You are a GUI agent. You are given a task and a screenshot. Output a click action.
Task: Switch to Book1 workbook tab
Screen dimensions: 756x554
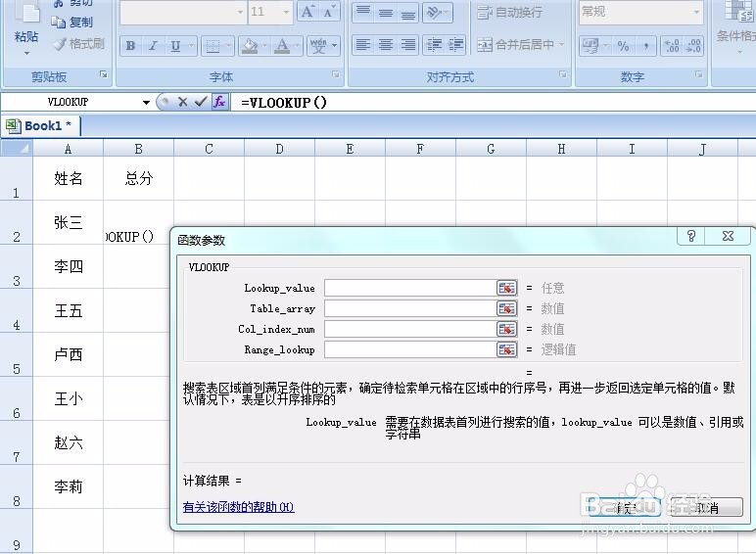[40, 126]
